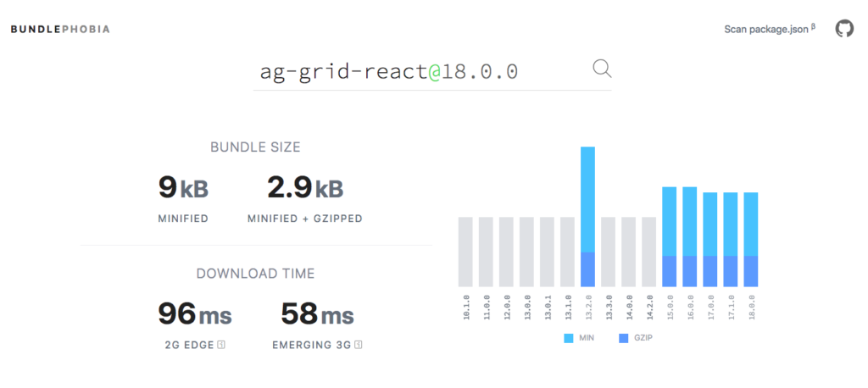Click the EMERGING 3G label text
Viewport: 868px width, 388px height.
coord(312,345)
